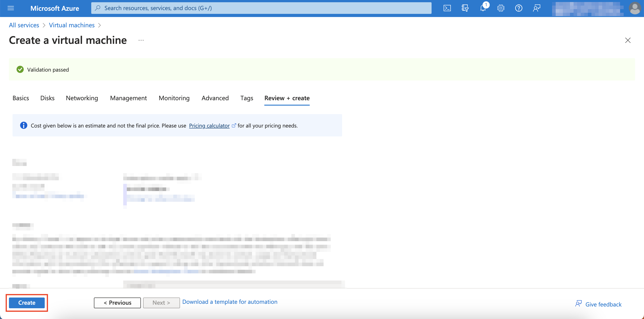Switch to the Networking tab

click(82, 98)
